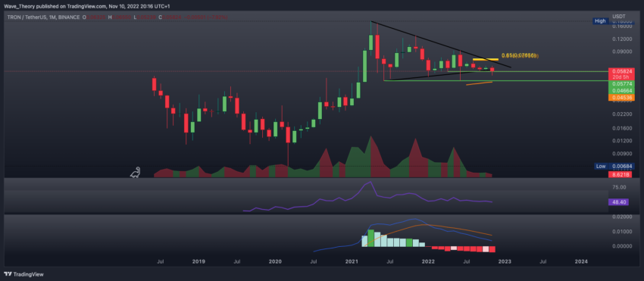Click the 0.00000 MACD scale value
The width and height of the screenshot is (644, 281).
621,246
